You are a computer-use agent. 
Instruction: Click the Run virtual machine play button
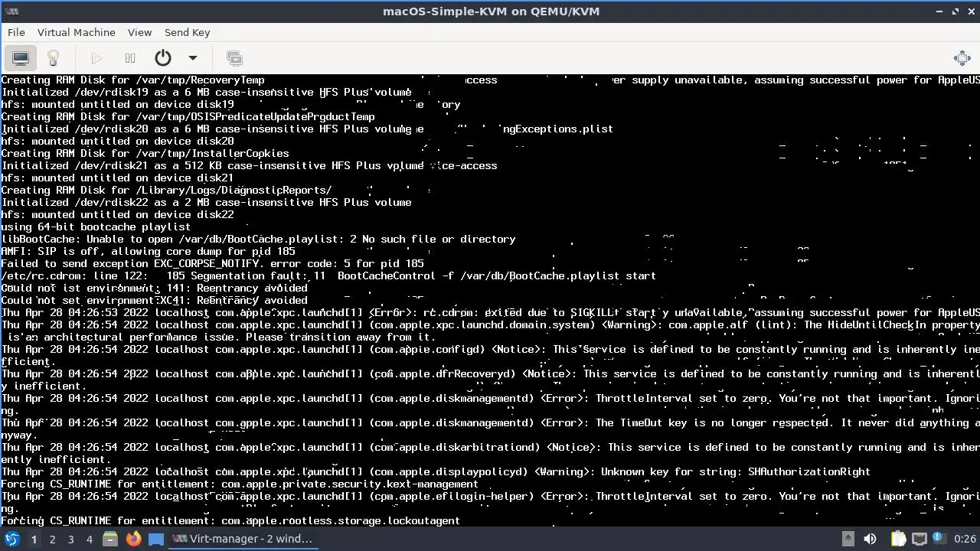click(96, 58)
